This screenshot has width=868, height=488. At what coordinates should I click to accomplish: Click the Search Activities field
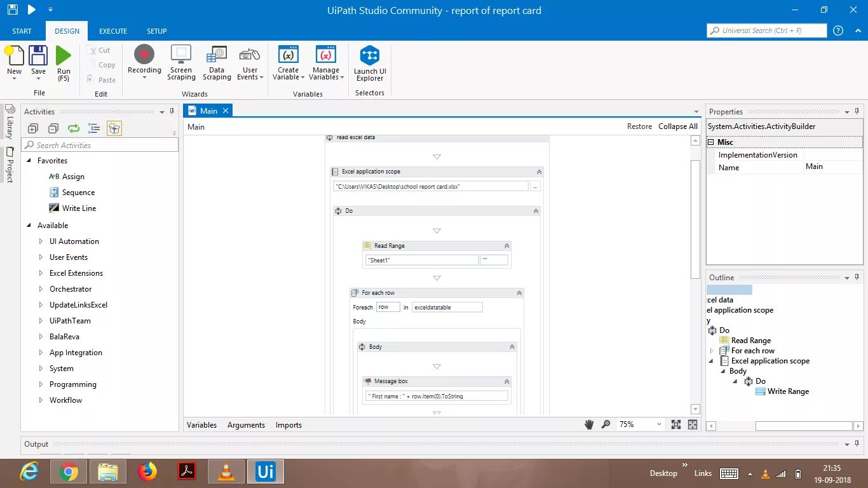tap(100, 145)
